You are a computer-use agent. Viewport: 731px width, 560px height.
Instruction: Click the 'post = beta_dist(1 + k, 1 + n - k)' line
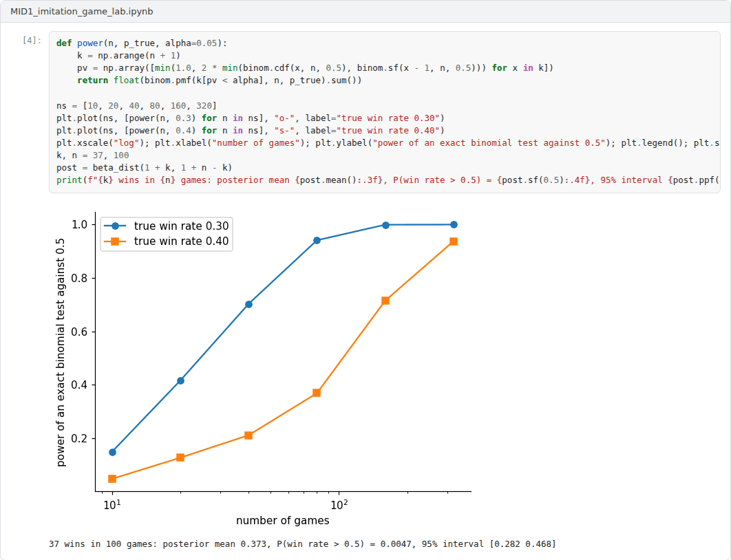click(x=144, y=167)
